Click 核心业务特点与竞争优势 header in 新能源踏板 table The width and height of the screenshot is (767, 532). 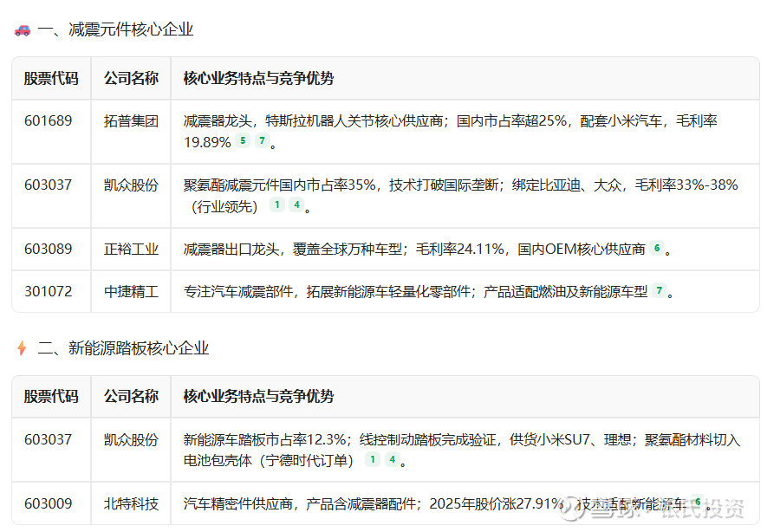click(258, 396)
